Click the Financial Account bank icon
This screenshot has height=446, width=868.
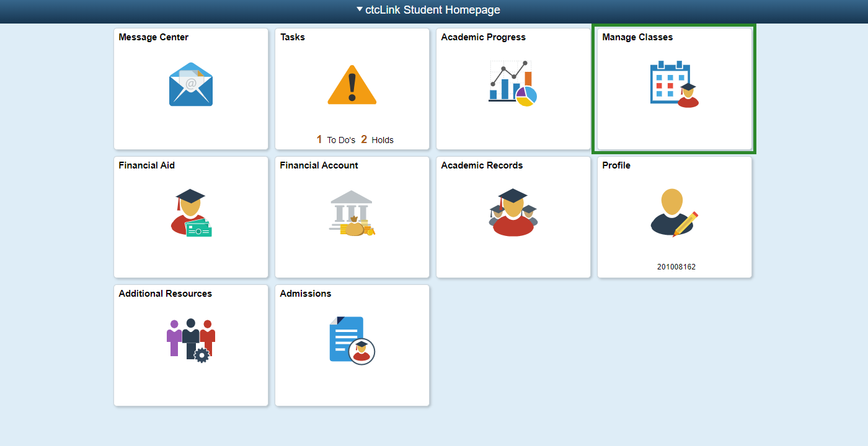[352, 212]
